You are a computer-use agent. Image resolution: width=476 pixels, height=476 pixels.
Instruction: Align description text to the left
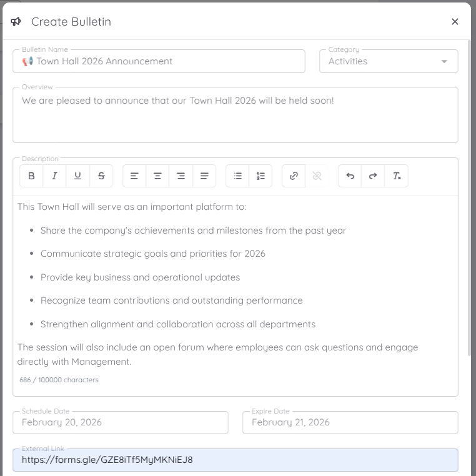(134, 176)
